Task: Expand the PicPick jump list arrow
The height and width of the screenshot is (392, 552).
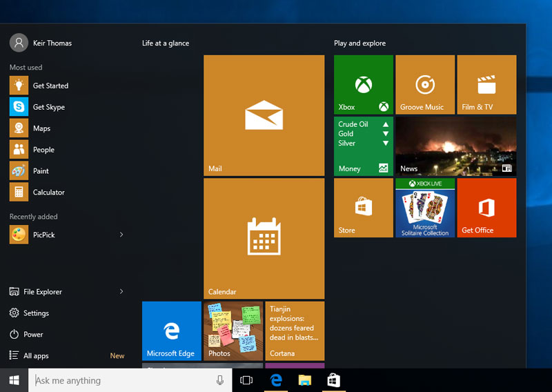Action: (x=121, y=235)
